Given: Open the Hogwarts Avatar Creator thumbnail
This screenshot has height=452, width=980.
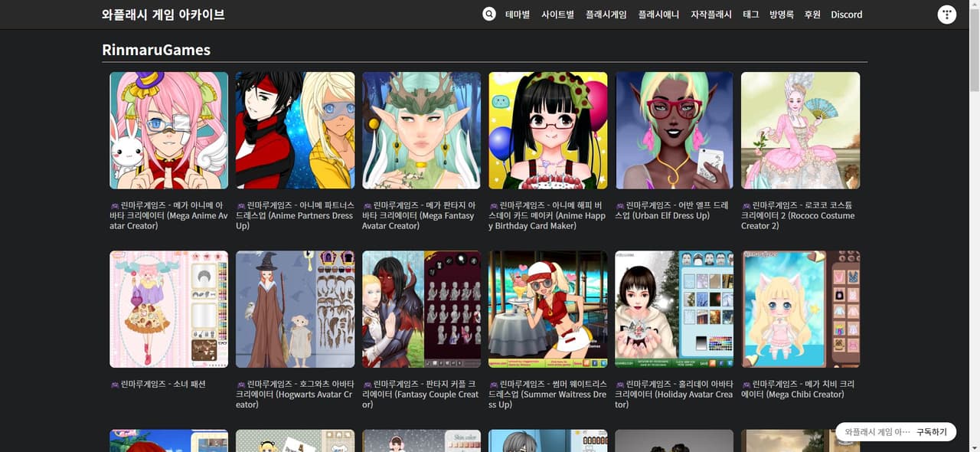Looking at the screenshot, I should [295, 309].
